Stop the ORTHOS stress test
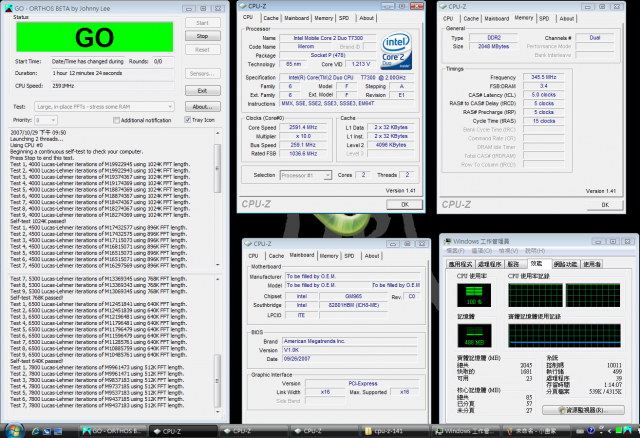The height and width of the screenshot is (438, 640). (203, 36)
